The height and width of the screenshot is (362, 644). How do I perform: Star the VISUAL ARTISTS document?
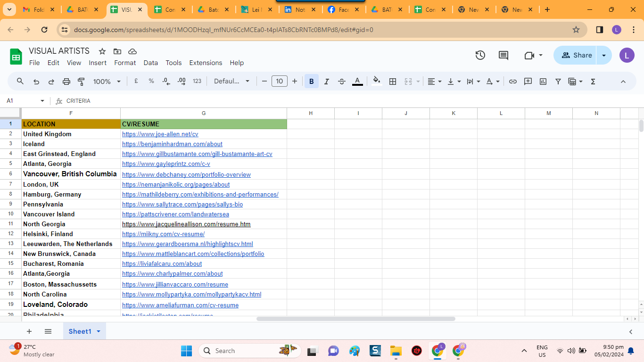click(102, 51)
